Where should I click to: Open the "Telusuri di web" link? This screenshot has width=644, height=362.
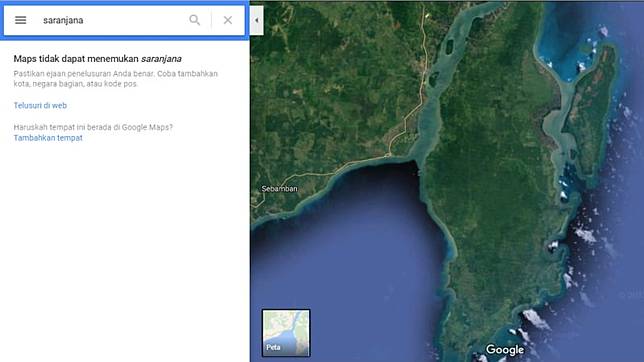(40, 106)
